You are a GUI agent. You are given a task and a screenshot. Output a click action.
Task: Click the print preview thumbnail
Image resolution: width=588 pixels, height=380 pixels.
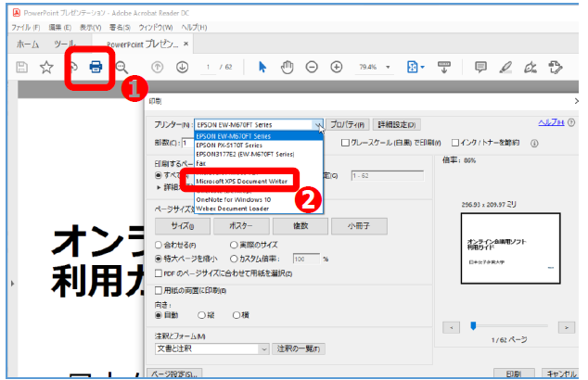tap(510, 248)
